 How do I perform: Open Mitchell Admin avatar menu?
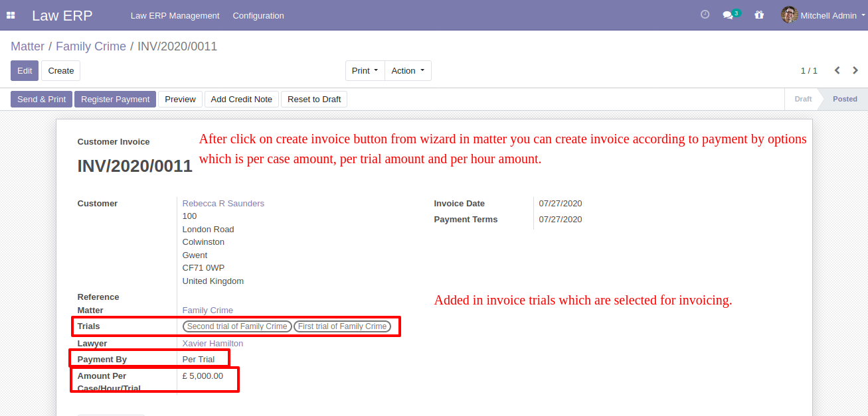[x=789, y=15]
